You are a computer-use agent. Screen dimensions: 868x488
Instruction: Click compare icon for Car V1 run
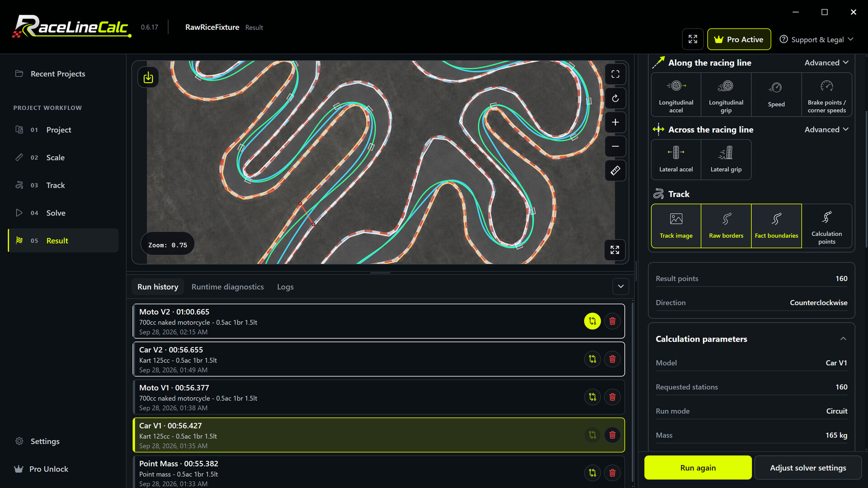pos(592,435)
